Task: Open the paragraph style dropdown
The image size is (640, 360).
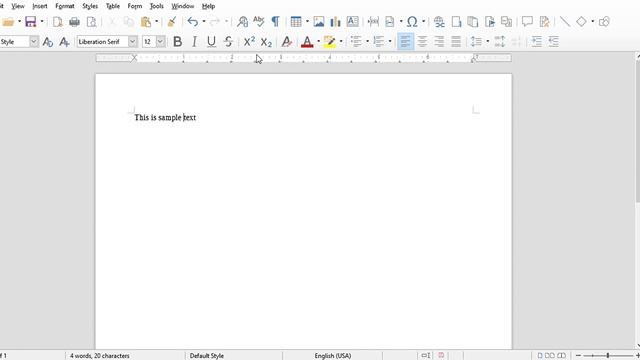Action: (x=34, y=42)
